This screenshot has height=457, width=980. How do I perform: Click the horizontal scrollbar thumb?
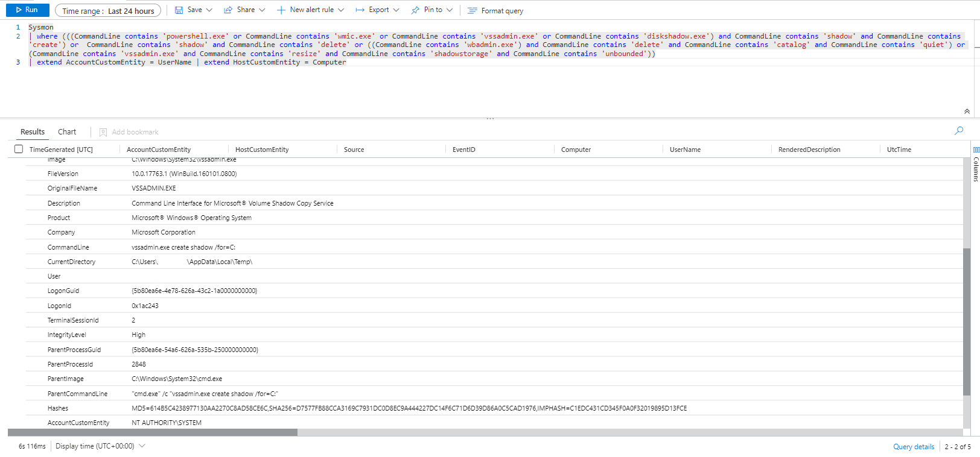tap(153, 432)
